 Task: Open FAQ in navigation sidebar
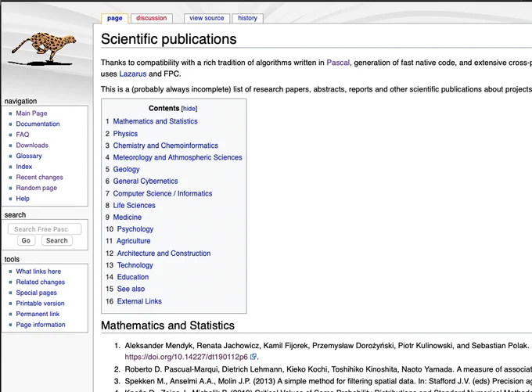[x=23, y=135]
